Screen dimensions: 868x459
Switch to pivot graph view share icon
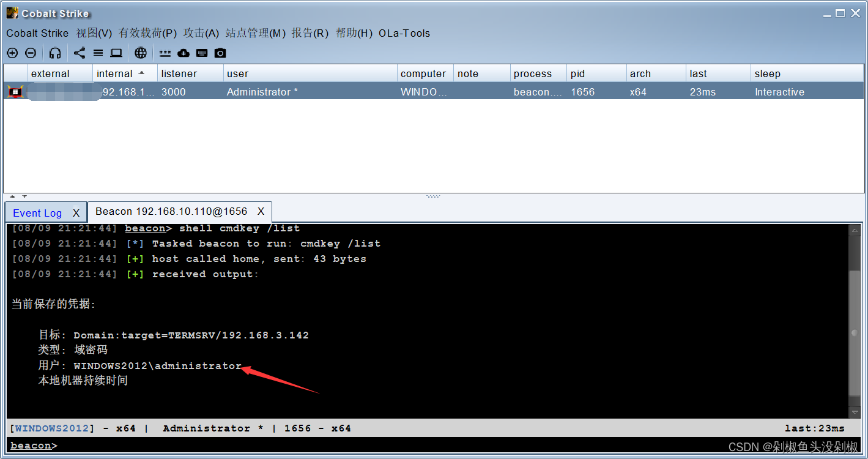[80, 53]
